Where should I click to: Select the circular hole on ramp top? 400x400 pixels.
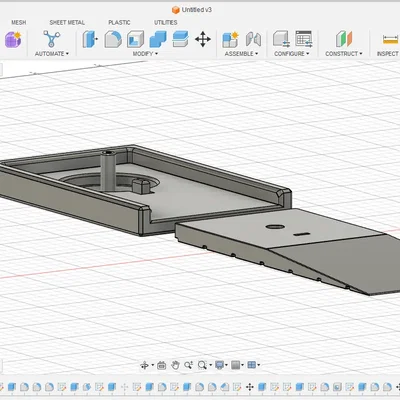[x=275, y=227]
